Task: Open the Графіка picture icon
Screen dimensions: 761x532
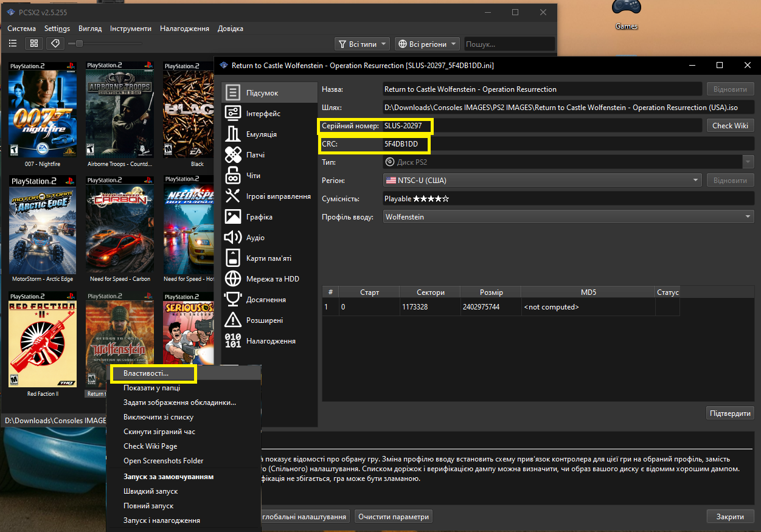Action: point(233,217)
